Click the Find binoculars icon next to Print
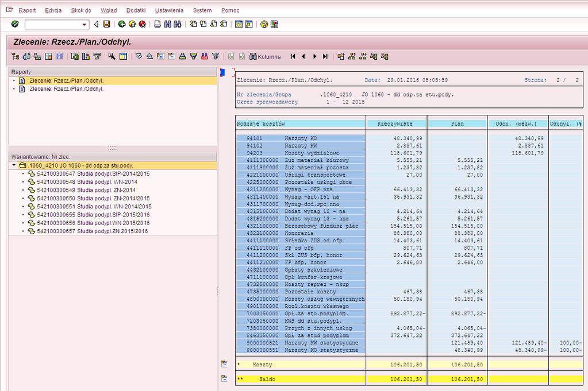The height and width of the screenshot is (391, 588). click(x=168, y=24)
